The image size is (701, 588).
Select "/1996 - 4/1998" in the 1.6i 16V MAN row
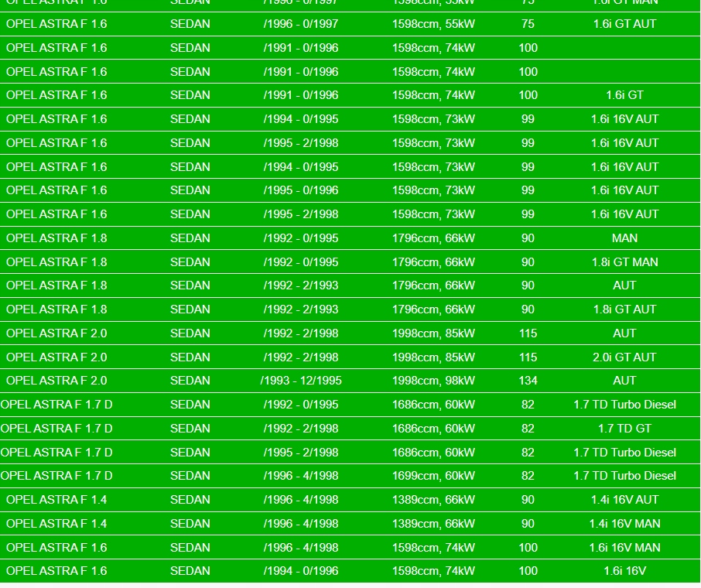point(300,547)
